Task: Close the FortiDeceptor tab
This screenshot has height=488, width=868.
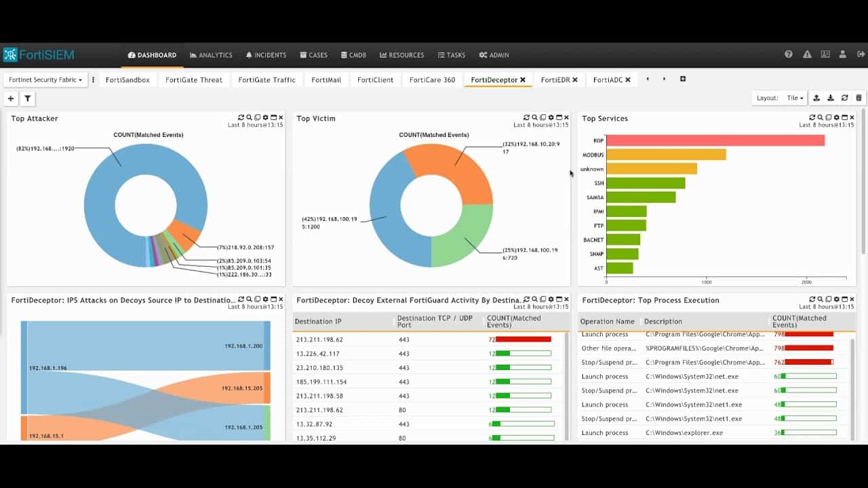Action: pyautogui.click(x=523, y=80)
